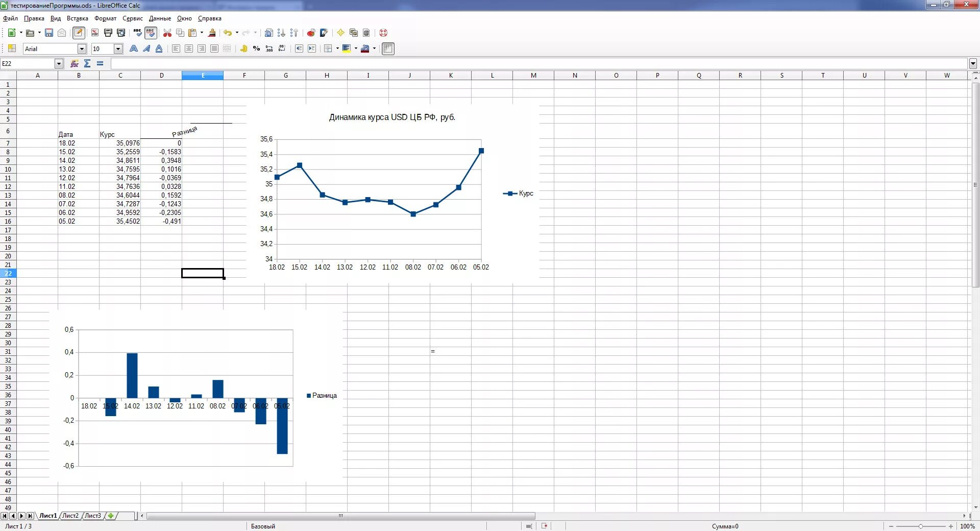This screenshot has width=980, height=531.
Task: Sort descending icon
Action: (294, 33)
